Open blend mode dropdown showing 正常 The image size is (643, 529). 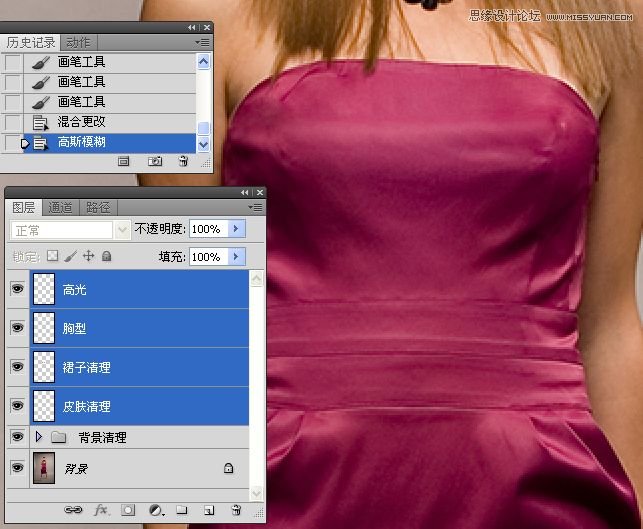(x=69, y=230)
